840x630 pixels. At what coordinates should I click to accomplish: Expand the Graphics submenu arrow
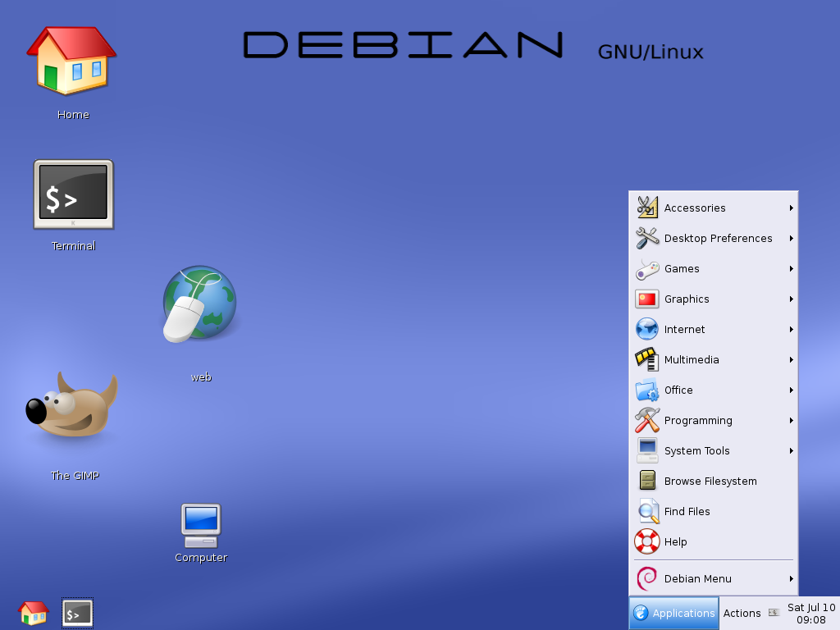pos(791,299)
